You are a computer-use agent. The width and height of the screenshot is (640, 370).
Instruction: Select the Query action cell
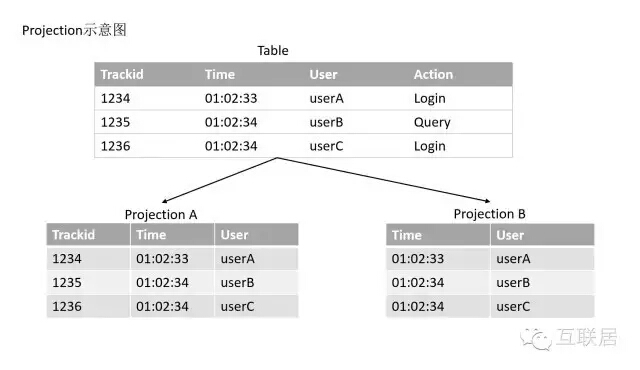(x=432, y=122)
